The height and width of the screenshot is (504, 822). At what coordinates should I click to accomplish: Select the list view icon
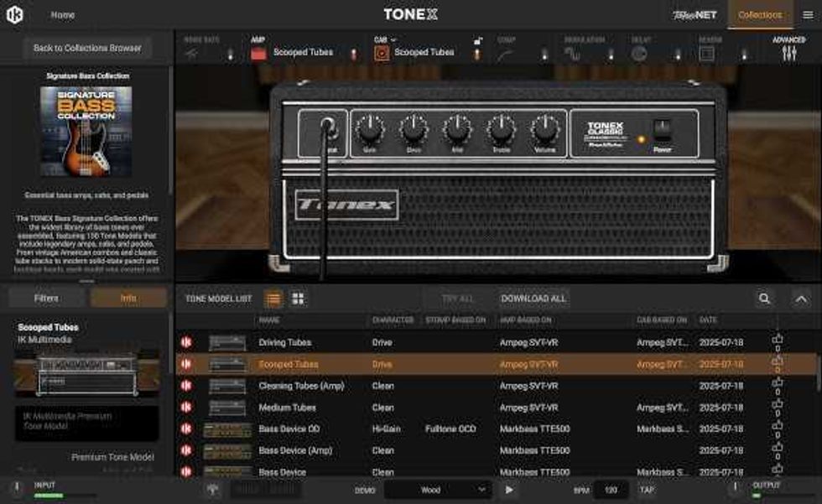273,299
